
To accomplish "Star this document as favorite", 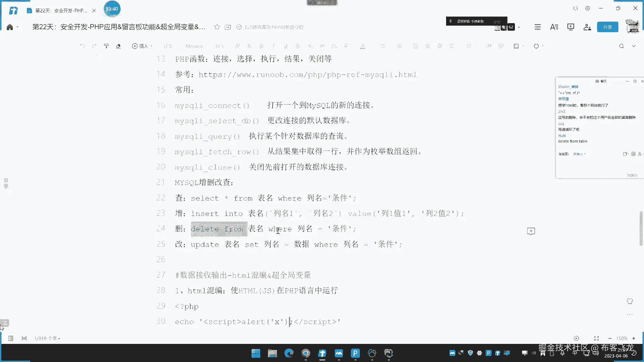I will click(217, 27).
